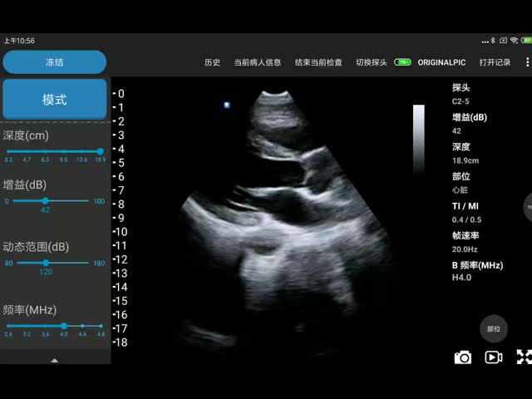The height and width of the screenshot is (399, 532).
Task: Click 切换探头 to switch probe
Action: [x=372, y=62]
